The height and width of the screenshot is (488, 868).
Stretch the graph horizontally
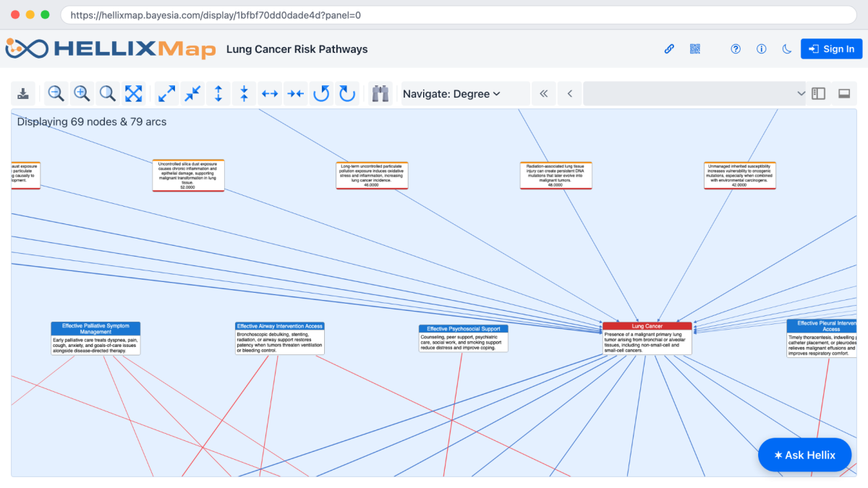tap(270, 93)
